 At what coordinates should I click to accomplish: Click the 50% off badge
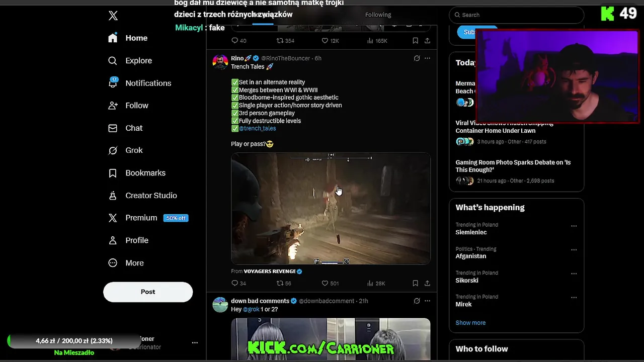tap(176, 218)
